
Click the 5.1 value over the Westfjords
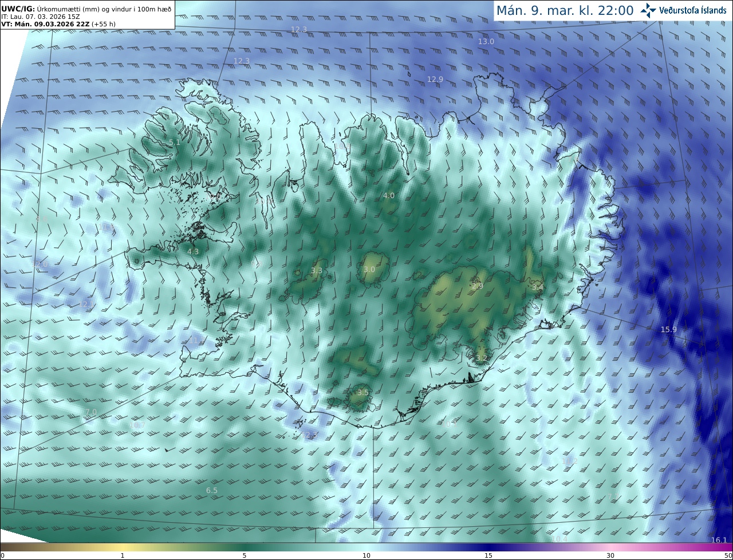175,142
